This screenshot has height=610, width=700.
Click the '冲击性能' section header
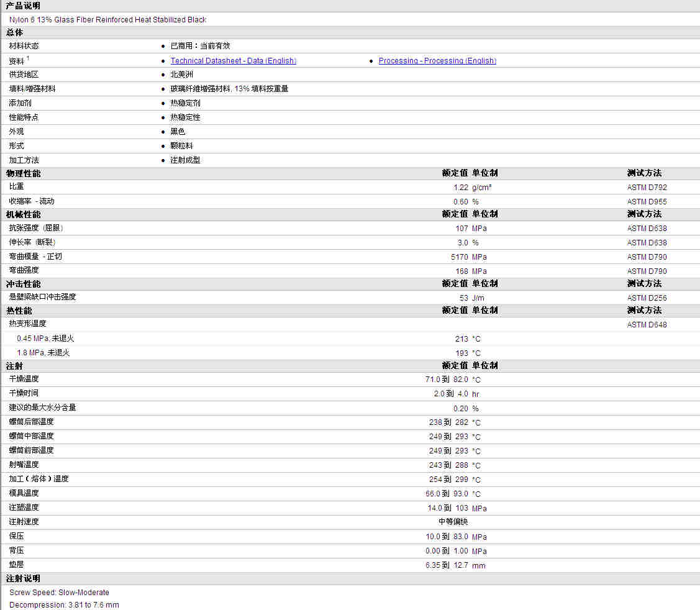(23, 284)
